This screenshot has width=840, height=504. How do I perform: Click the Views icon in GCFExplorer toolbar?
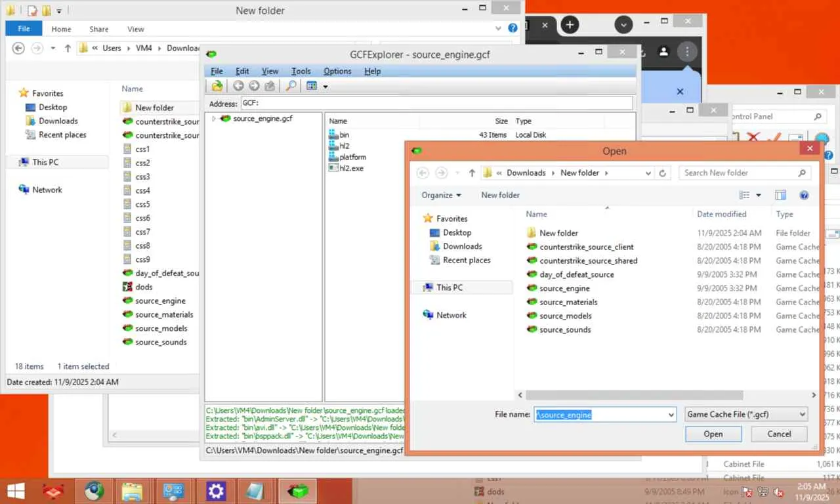click(x=312, y=86)
